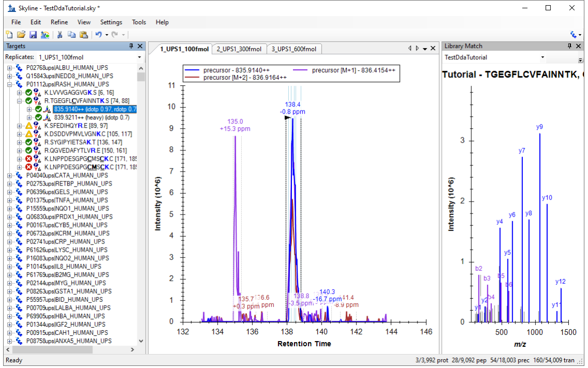The height and width of the screenshot is (368, 588).
Task: Select protein P04040ups|CATA_HUMAN_UPS in the tree
Action: coord(68,175)
